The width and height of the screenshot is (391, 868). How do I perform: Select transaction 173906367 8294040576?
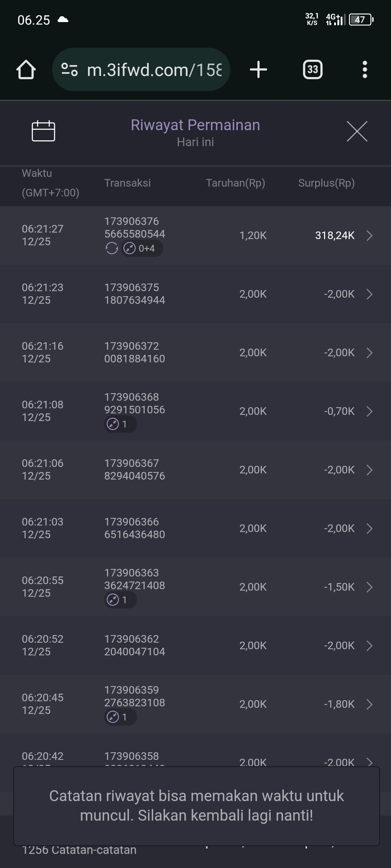134,469
